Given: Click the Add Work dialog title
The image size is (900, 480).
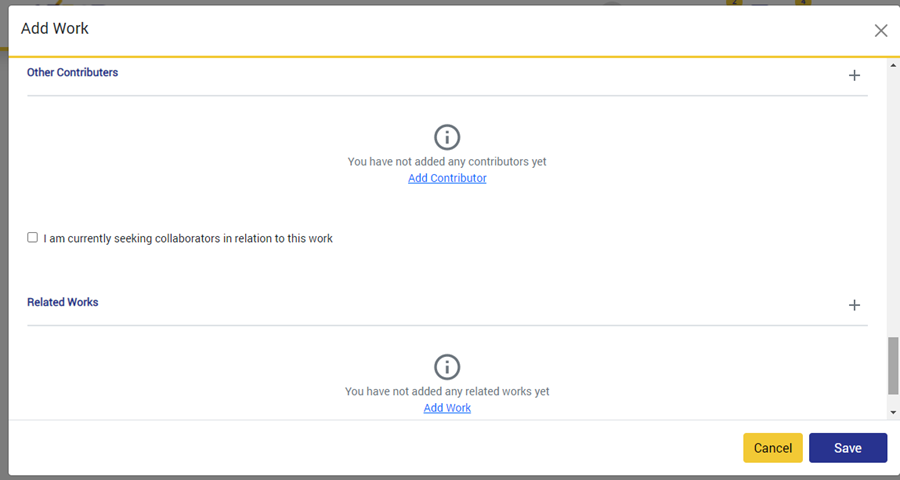Looking at the screenshot, I should [x=55, y=29].
